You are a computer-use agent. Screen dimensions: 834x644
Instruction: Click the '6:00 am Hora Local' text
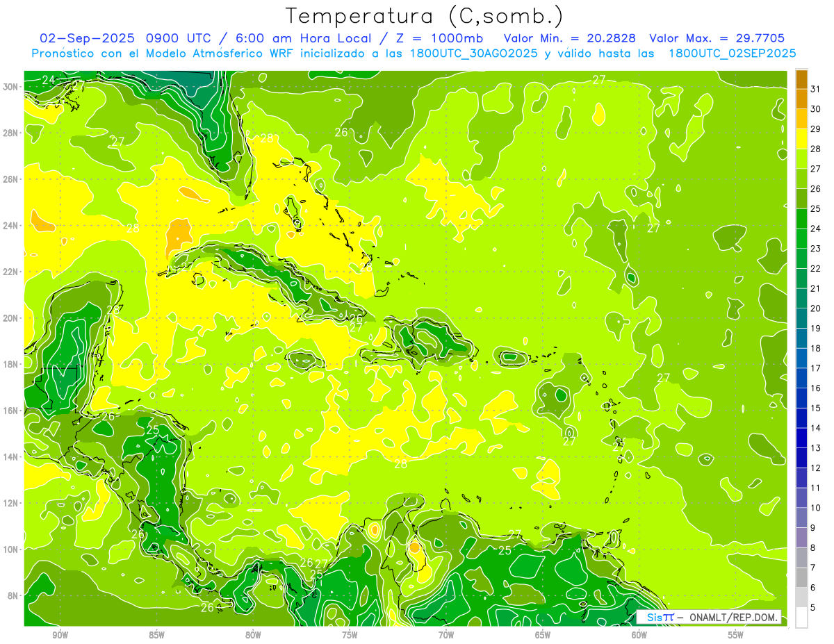pos(302,38)
